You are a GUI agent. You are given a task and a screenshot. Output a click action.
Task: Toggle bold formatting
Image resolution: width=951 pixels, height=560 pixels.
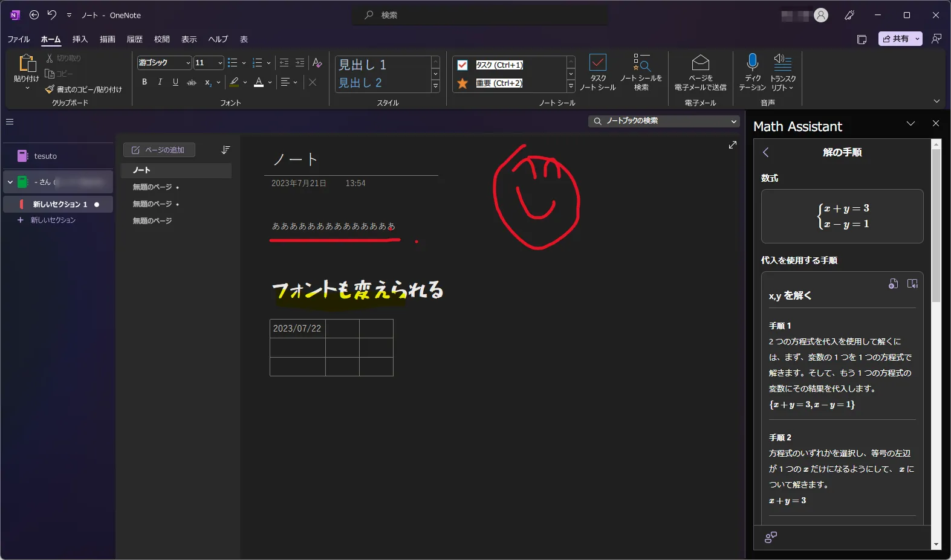pos(144,82)
